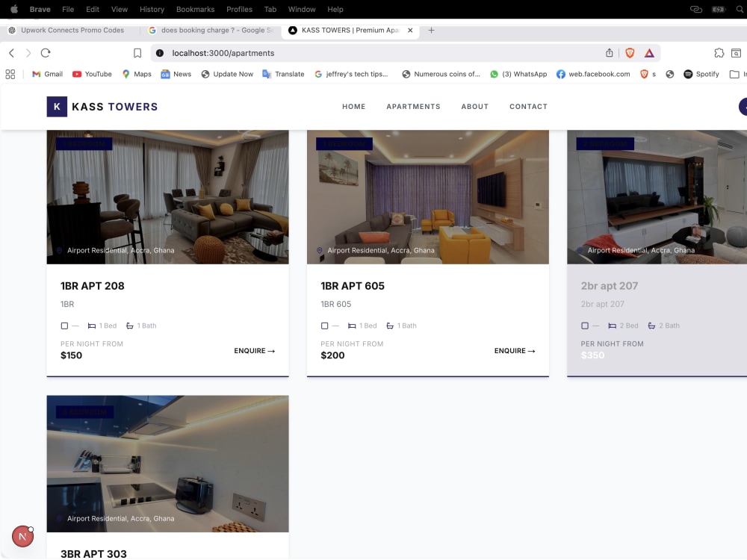
Task: Click ENQUIRE on 1BR APT 605 card
Action: pyautogui.click(x=515, y=350)
